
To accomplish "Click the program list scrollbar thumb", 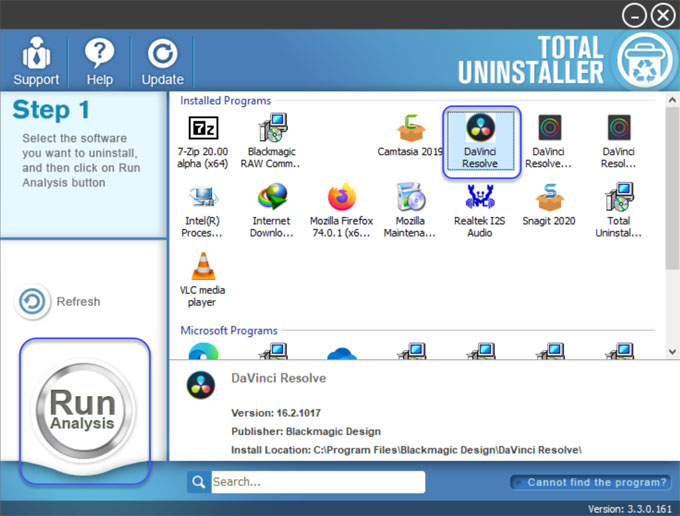I will (672, 188).
